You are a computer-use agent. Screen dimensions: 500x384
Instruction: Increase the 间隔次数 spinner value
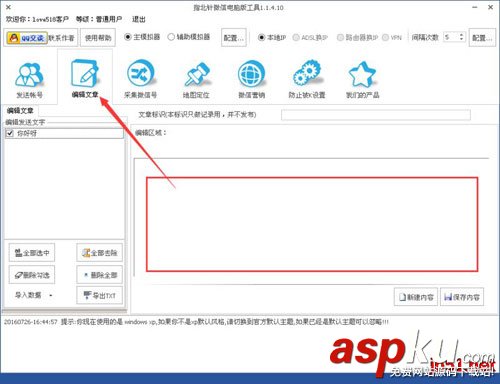(461, 35)
